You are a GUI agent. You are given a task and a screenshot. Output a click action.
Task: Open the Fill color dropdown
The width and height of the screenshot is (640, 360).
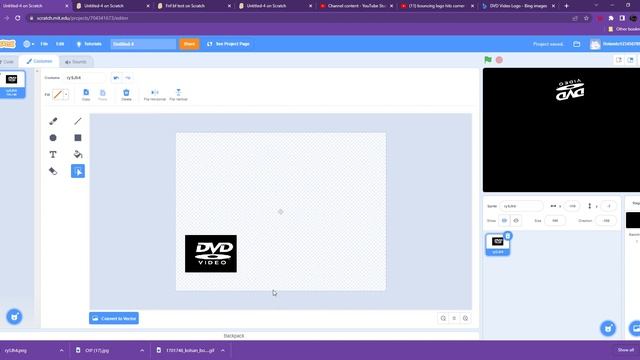pyautogui.click(x=66, y=95)
